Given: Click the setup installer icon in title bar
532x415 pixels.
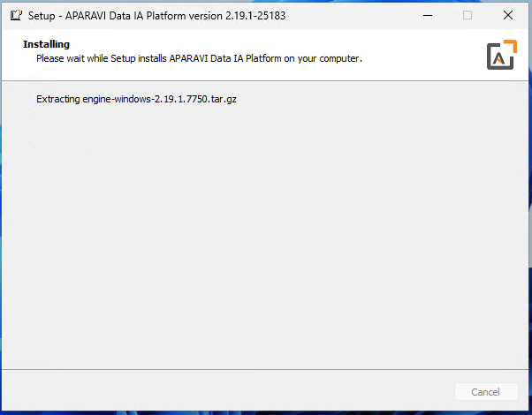Looking at the screenshot, I should click(16, 15).
